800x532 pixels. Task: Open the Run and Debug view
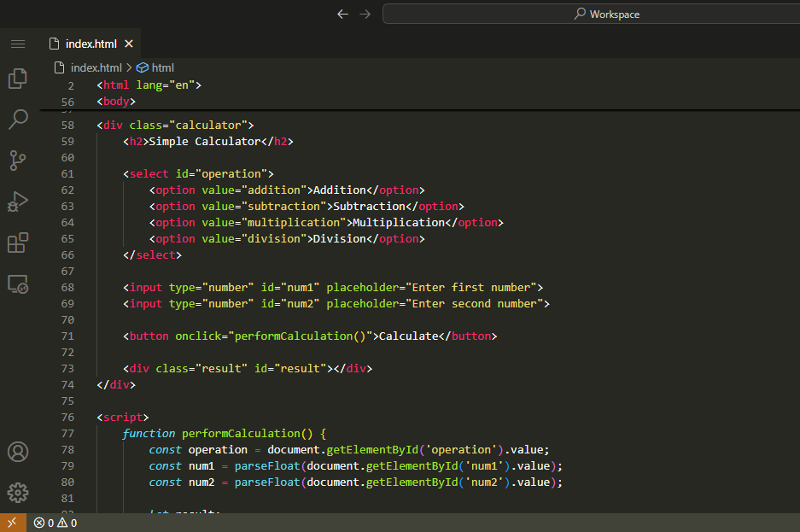coord(18,202)
